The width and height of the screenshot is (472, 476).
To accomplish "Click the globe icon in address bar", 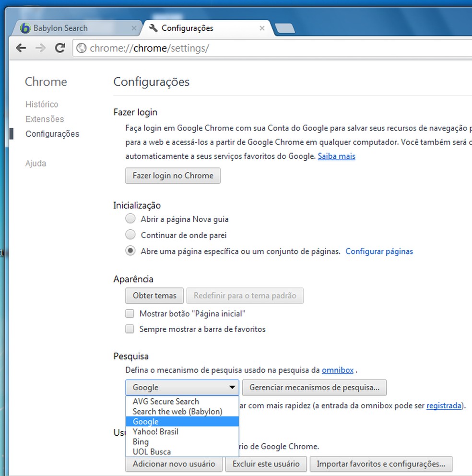I will pyautogui.click(x=82, y=48).
